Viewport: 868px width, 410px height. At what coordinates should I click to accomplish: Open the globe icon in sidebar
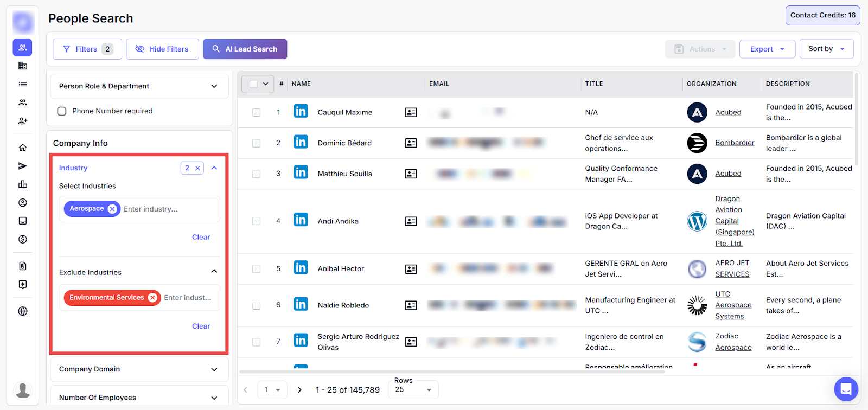pos(23,311)
